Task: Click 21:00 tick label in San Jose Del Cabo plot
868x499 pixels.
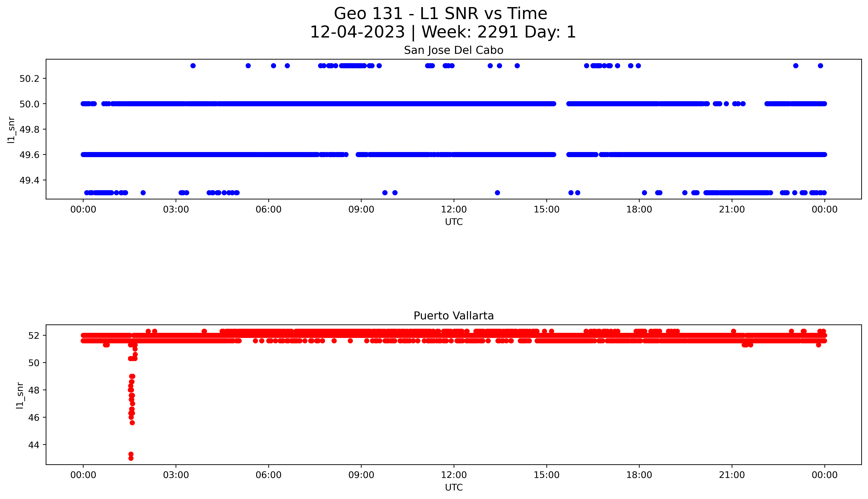Action: click(732, 210)
